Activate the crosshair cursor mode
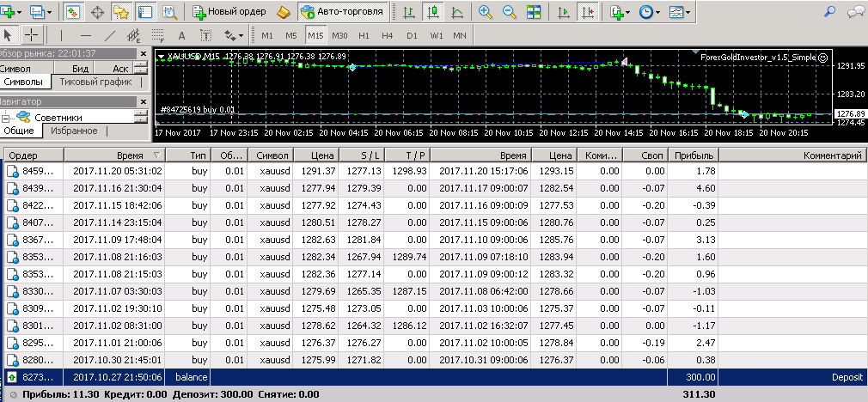Image resolution: width=868 pixels, height=402 pixels. tap(32, 36)
